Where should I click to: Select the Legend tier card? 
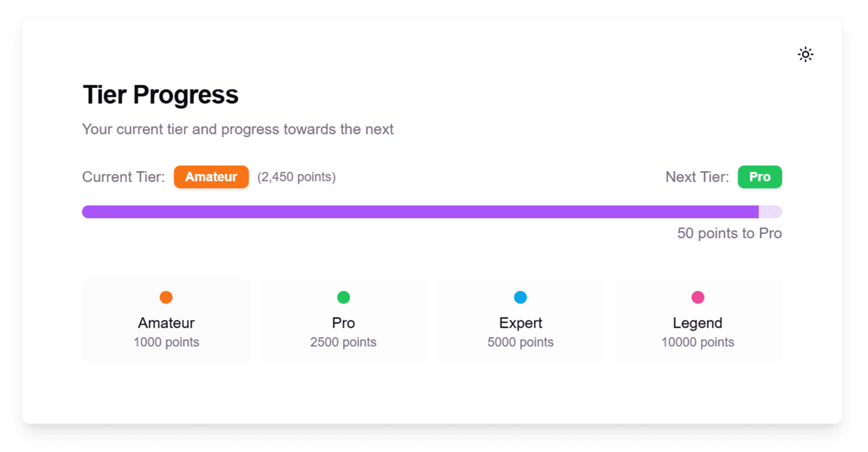(x=698, y=321)
